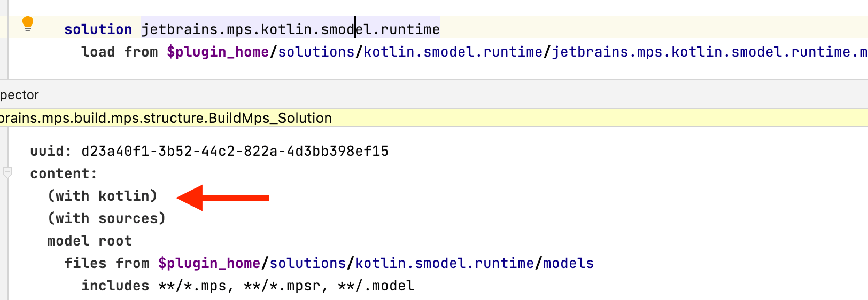Image resolution: width=868 pixels, height=300 pixels.
Task: Select the Inspector panel title
Action: [x=19, y=95]
